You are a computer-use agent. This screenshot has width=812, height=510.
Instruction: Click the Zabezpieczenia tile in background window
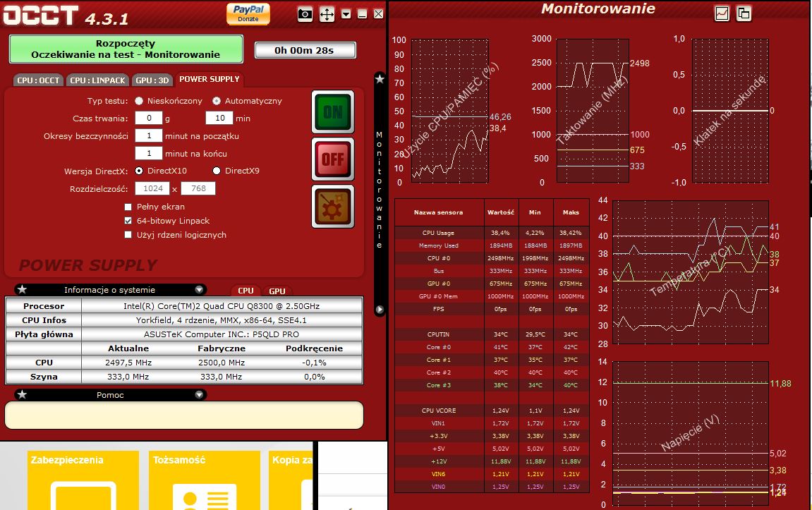(x=83, y=480)
